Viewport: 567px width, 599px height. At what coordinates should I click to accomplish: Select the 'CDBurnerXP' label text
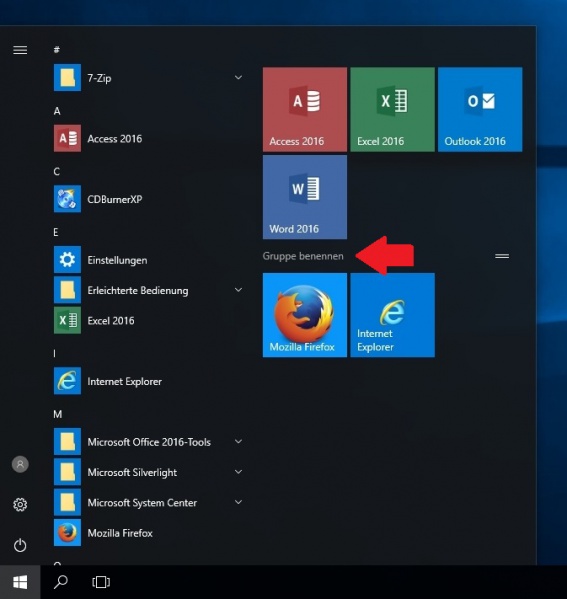click(115, 199)
